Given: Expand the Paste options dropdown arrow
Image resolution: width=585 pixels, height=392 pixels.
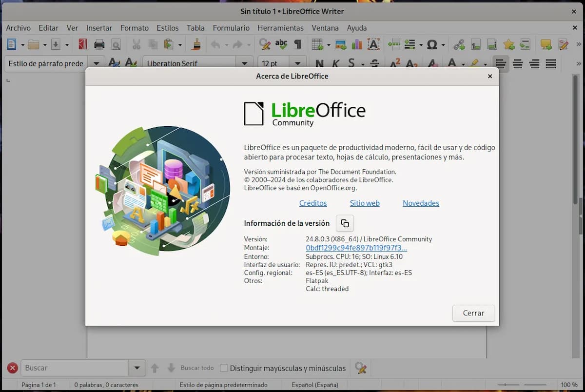Looking at the screenshot, I should pyautogui.click(x=180, y=45).
